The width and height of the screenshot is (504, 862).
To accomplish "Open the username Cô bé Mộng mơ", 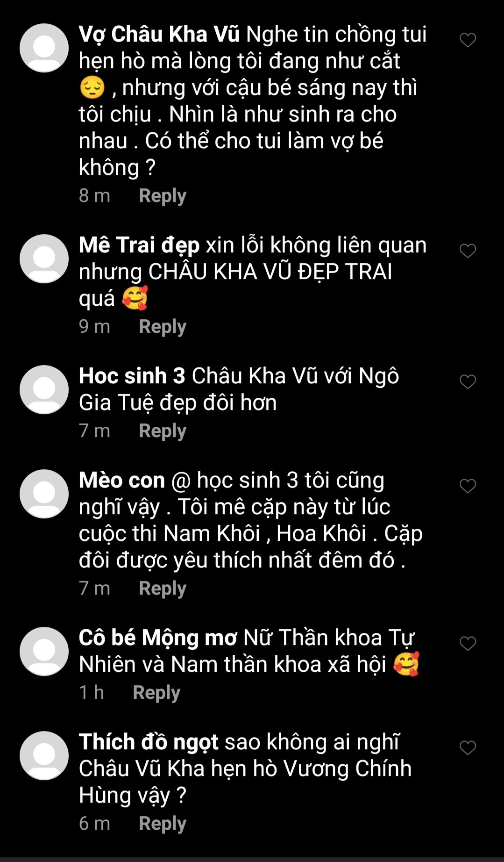I will (158, 639).
